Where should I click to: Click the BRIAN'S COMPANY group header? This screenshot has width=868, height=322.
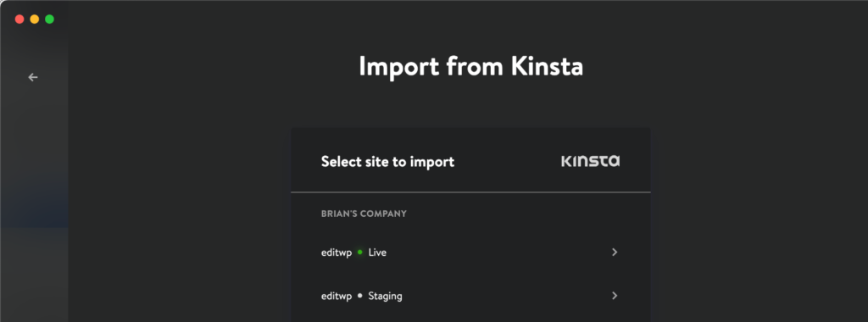click(364, 214)
